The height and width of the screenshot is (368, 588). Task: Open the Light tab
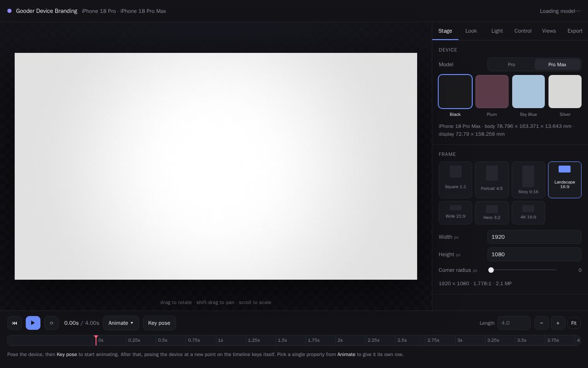pyautogui.click(x=497, y=31)
